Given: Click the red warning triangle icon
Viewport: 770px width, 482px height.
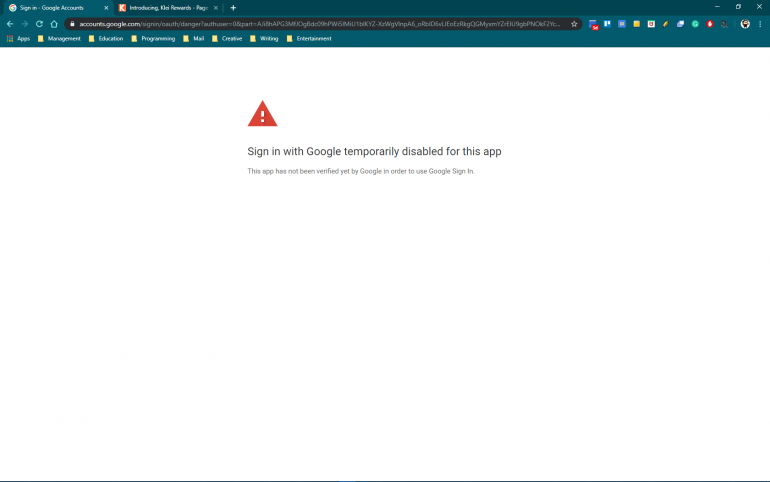Looking at the screenshot, I should coord(262,114).
